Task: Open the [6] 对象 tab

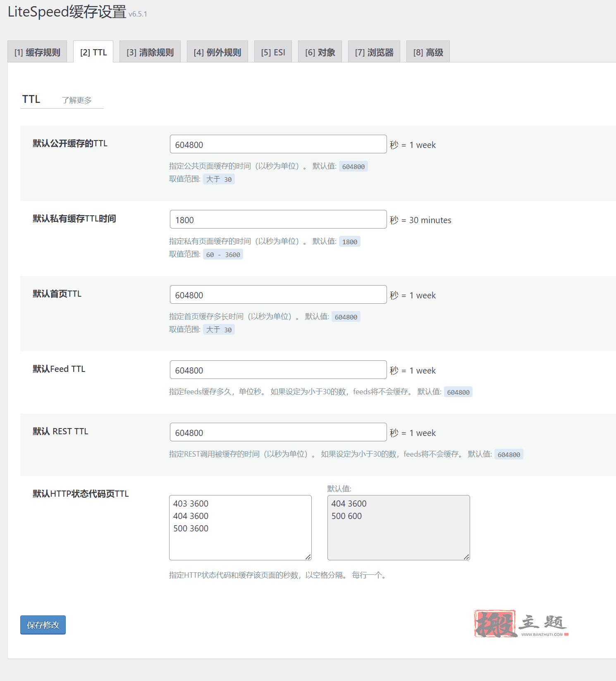Action: (320, 52)
